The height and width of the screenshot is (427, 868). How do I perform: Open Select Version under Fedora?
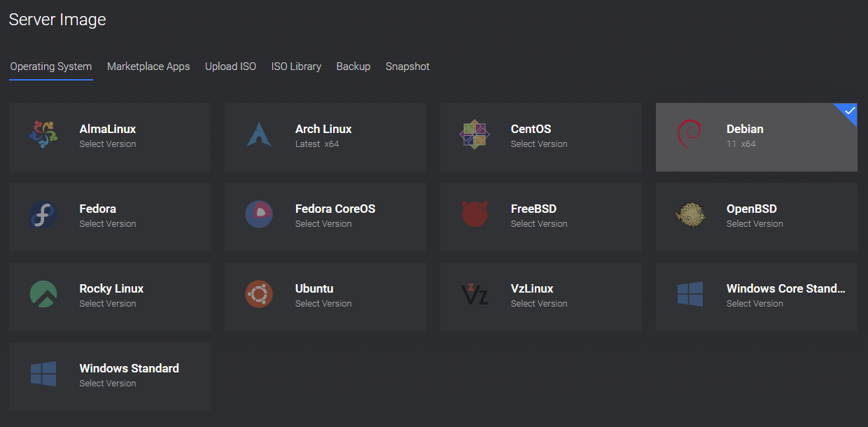(108, 224)
